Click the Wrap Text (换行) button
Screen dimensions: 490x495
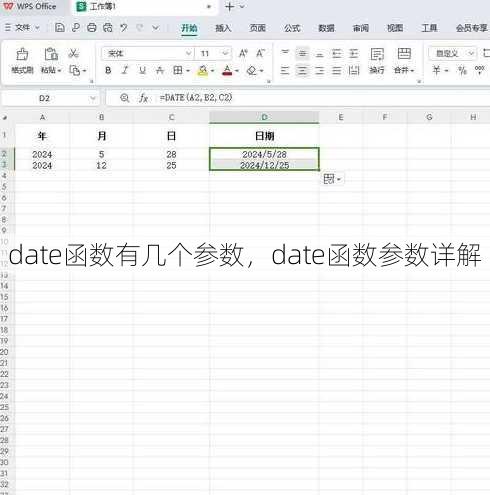[x=377, y=61]
